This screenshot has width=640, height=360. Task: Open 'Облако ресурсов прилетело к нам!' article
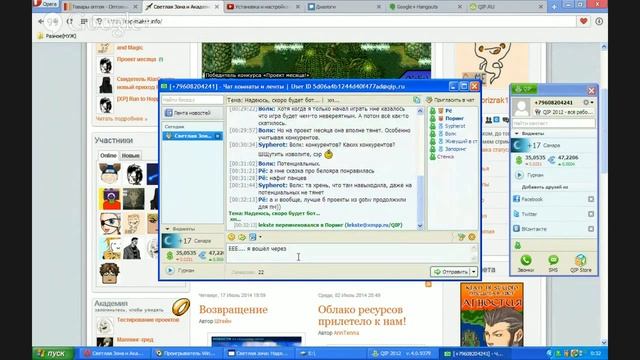362,315
